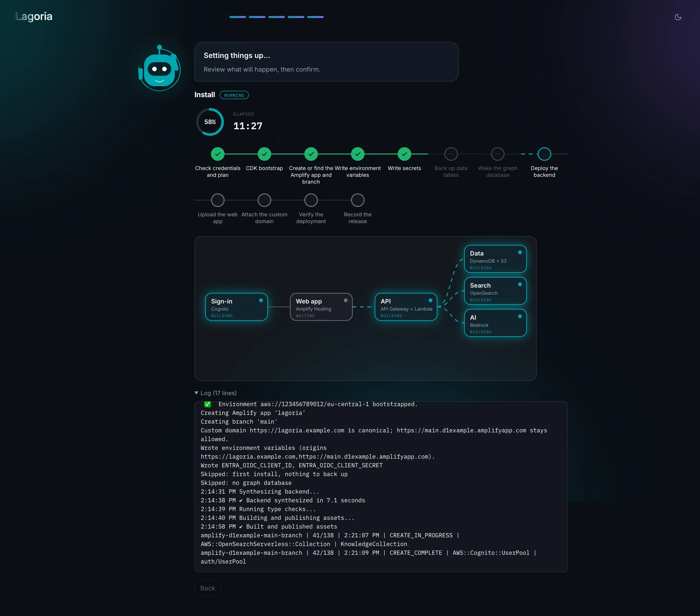Select the Web app Amplify Hosting node
Screen dimensions: 700x616
click(x=321, y=307)
